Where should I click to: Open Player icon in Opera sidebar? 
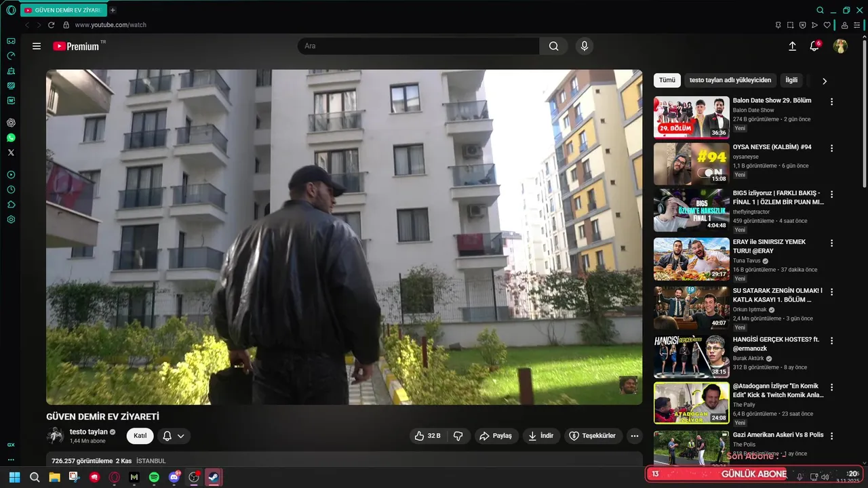pyautogui.click(x=11, y=175)
